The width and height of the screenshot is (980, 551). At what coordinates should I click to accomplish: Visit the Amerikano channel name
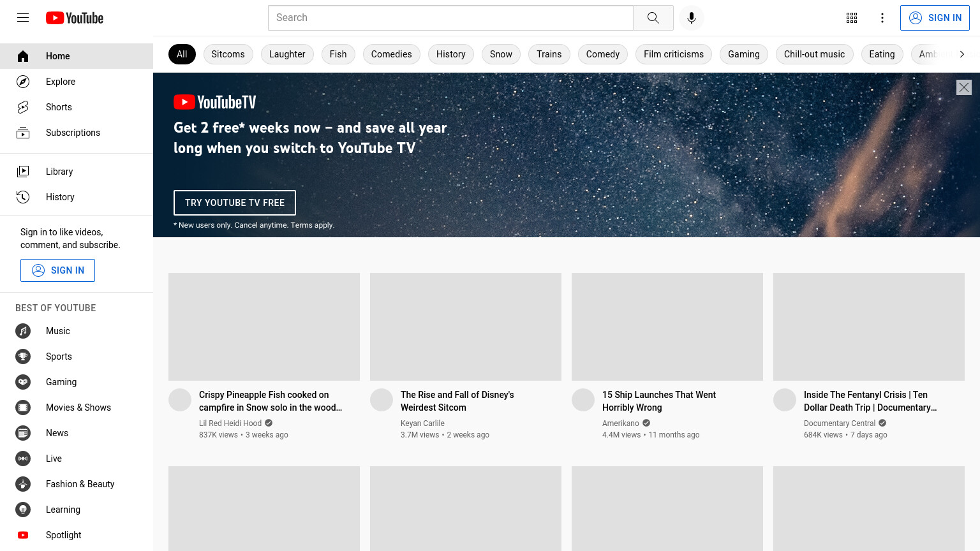pyautogui.click(x=621, y=423)
